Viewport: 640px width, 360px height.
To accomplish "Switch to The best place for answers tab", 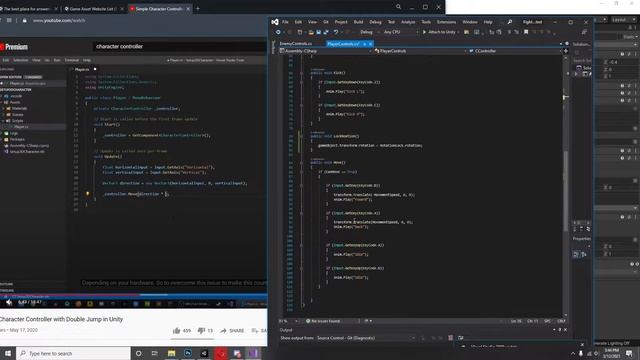I will click(x=28, y=9).
